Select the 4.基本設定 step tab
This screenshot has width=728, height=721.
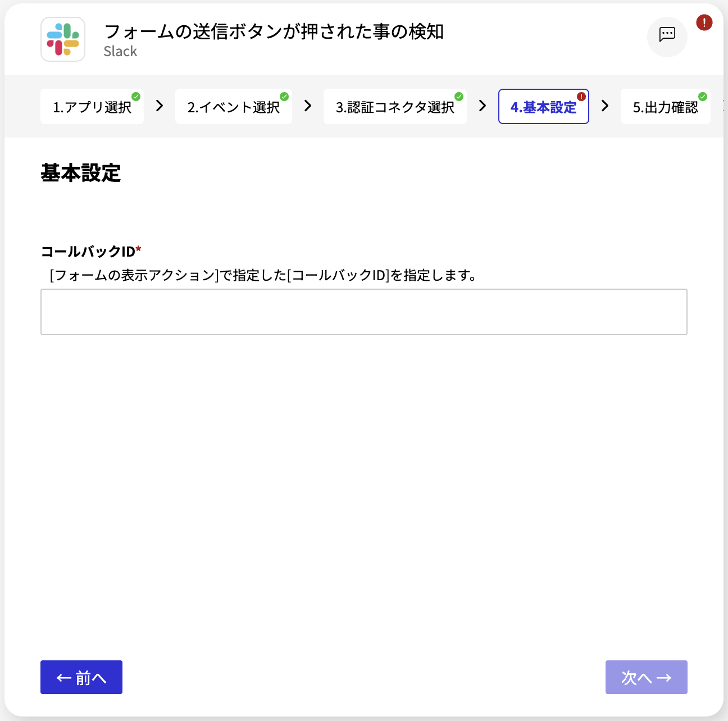coord(544,107)
